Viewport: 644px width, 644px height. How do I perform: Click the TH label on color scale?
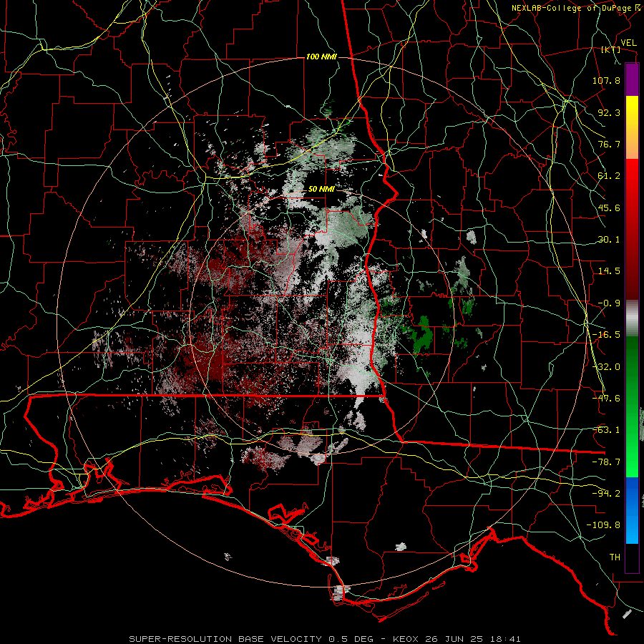(615, 557)
